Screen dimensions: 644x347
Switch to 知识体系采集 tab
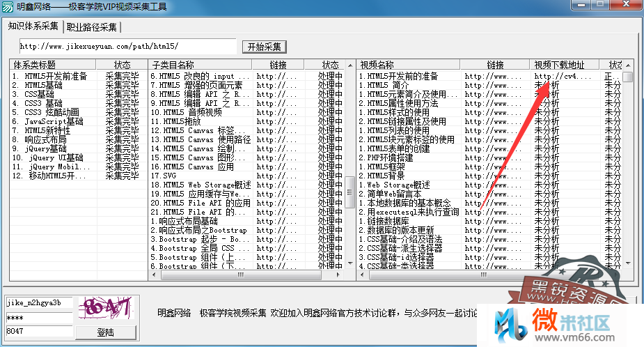[33, 26]
